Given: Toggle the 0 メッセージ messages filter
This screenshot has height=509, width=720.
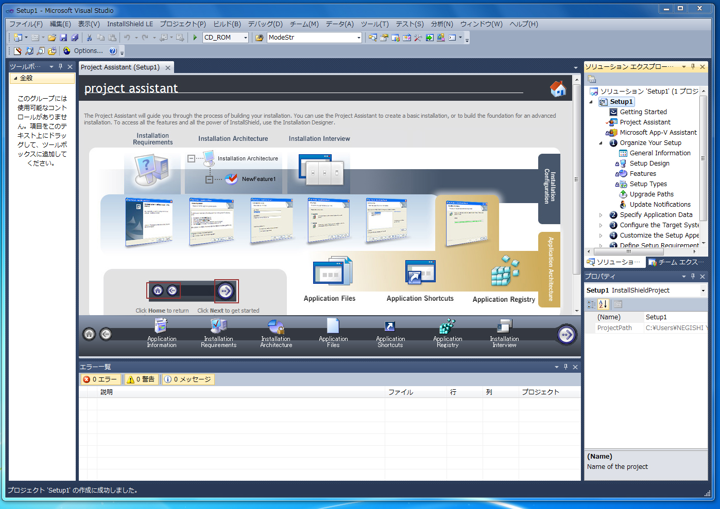Looking at the screenshot, I should [x=187, y=379].
